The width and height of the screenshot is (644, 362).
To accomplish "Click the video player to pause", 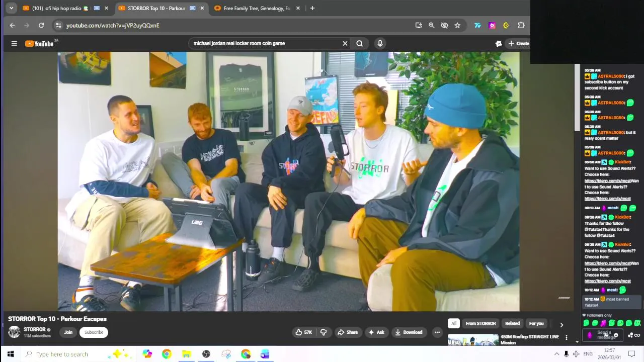I will pos(289,182).
